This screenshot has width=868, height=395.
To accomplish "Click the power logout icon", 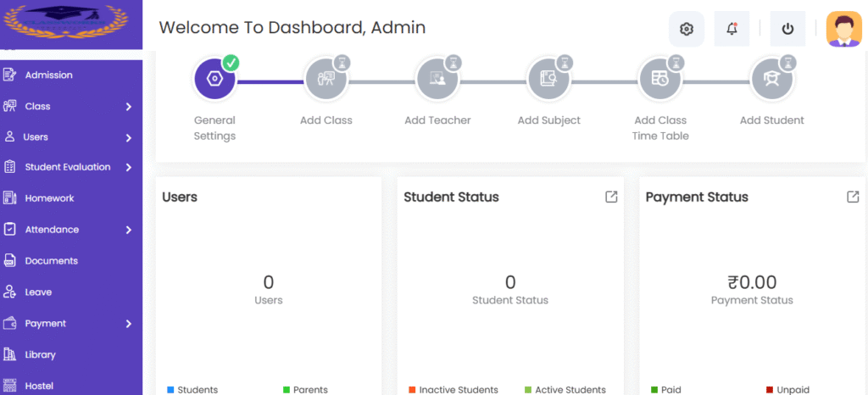I will point(787,29).
